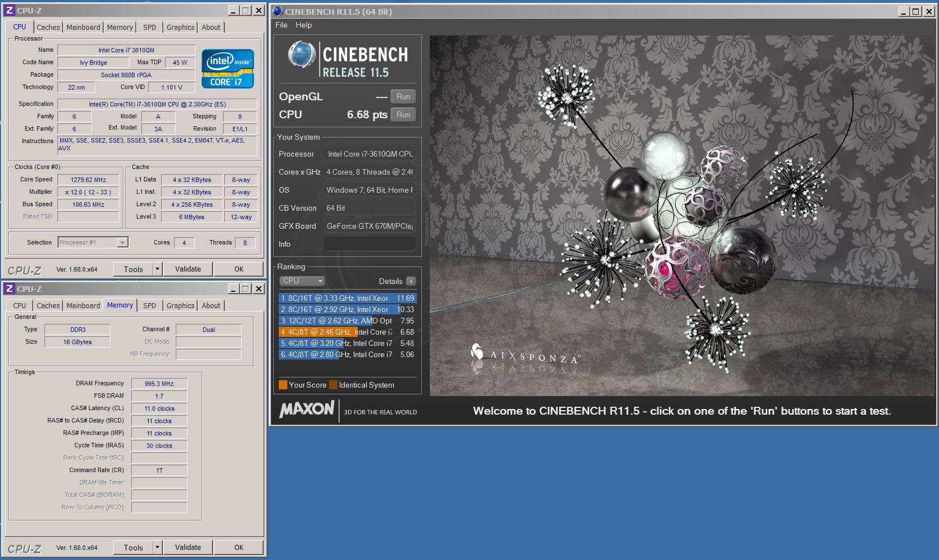Click CPU-Z app icon in top window title bar

[9, 10]
